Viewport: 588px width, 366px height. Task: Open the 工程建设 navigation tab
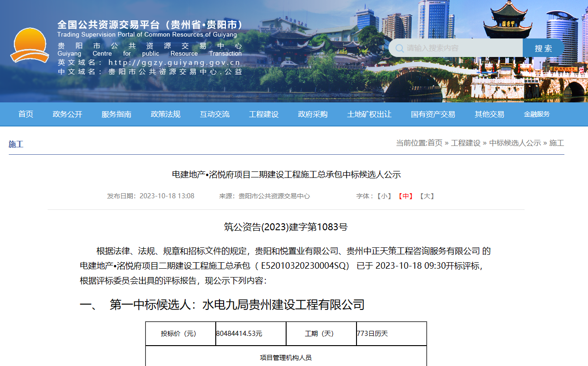(x=263, y=114)
